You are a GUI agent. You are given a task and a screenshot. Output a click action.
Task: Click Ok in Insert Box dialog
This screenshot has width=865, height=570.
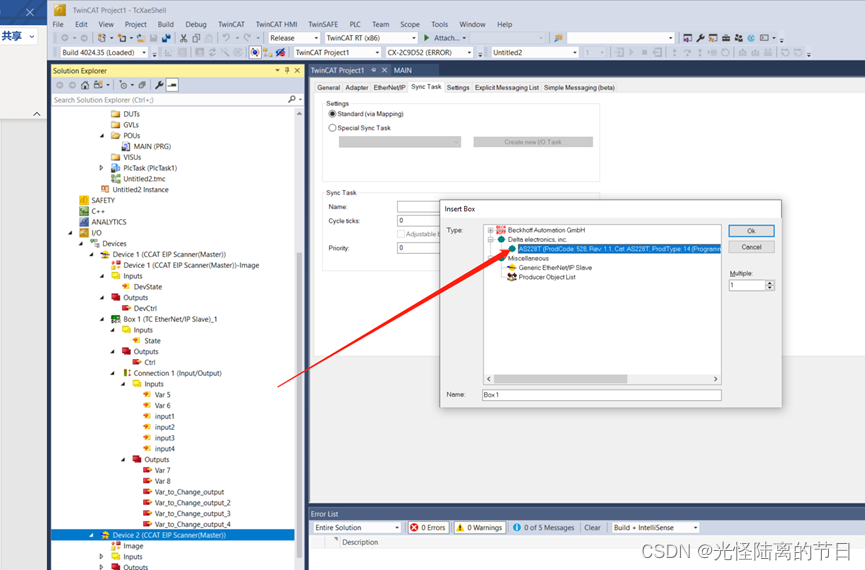[x=751, y=231]
